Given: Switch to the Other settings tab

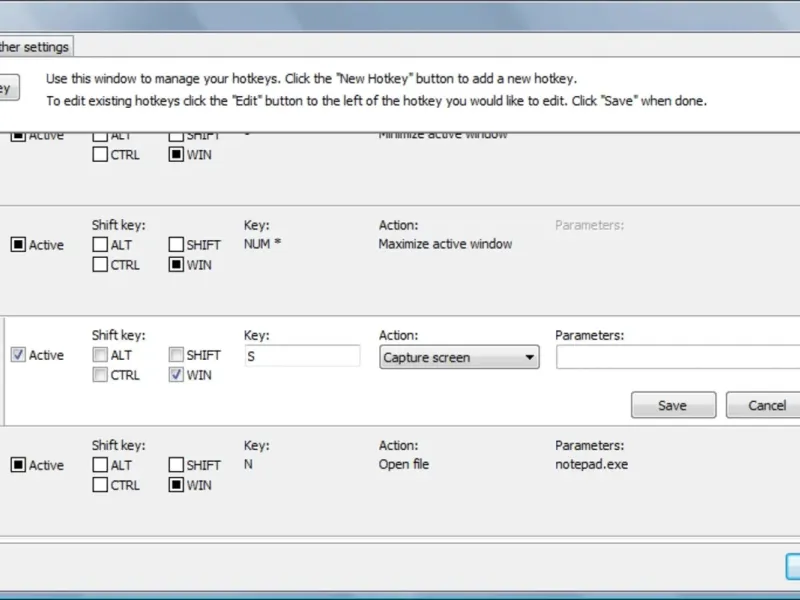Looking at the screenshot, I should click(35, 47).
